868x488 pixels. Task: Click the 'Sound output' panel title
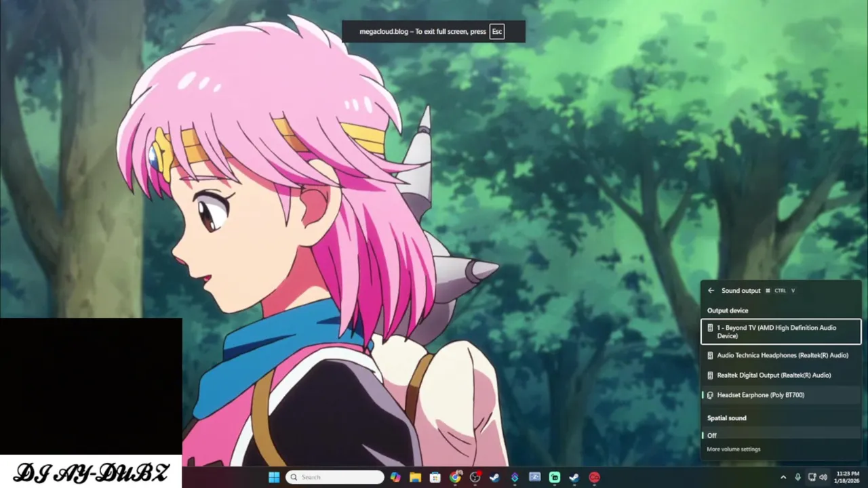tap(741, 291)
